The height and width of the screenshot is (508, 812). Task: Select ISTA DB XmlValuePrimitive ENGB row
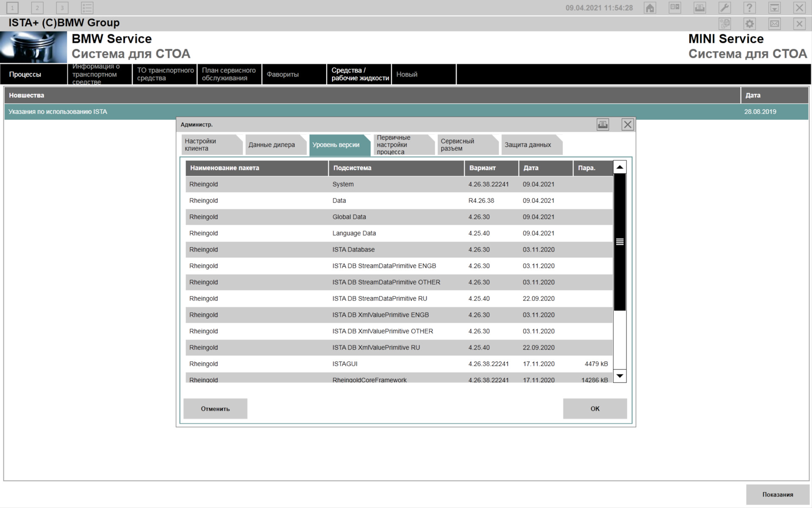tap(399, 315)
